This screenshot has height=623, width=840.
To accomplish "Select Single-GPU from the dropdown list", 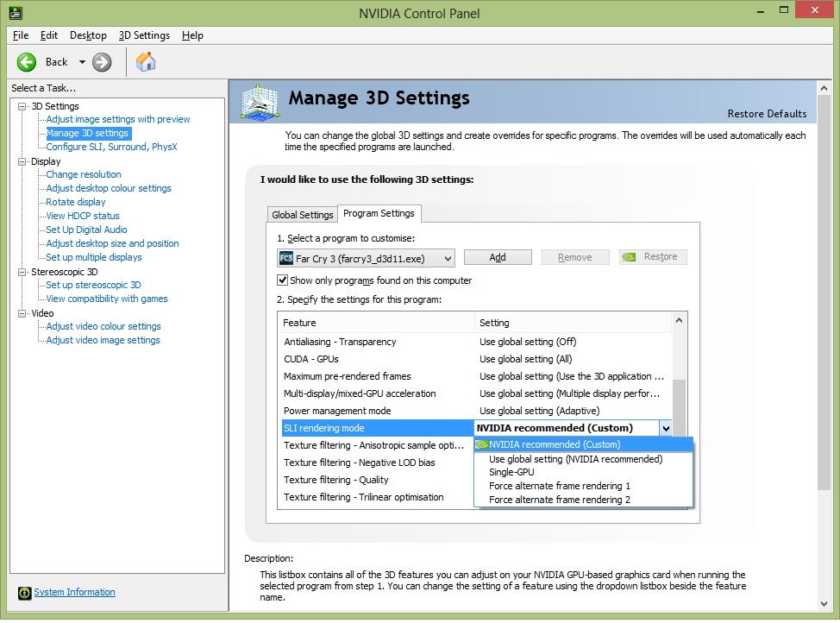I will (x=511, y=472).
